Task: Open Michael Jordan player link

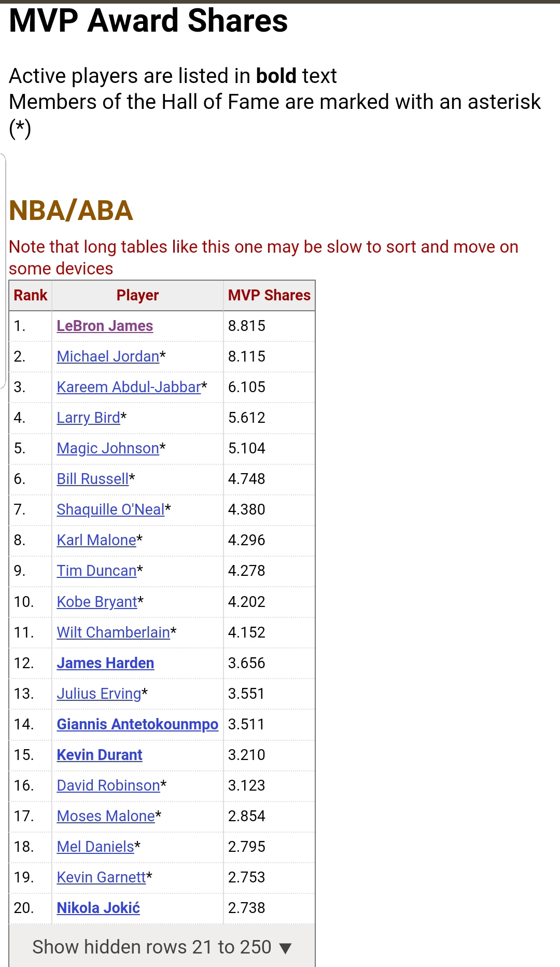Action: tap(108, 356)
